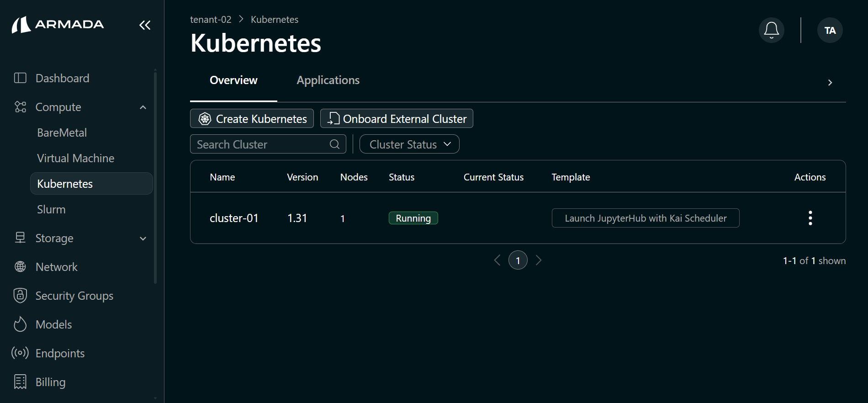
Task: Select page 1 in pagination
Action: 518,260
